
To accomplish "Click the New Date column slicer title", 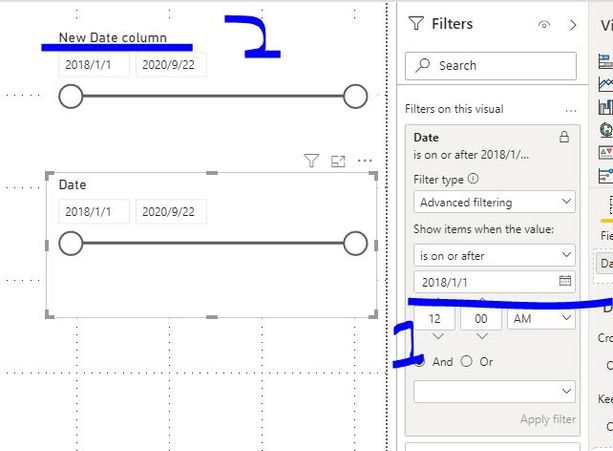I will (x=113, y=38).
